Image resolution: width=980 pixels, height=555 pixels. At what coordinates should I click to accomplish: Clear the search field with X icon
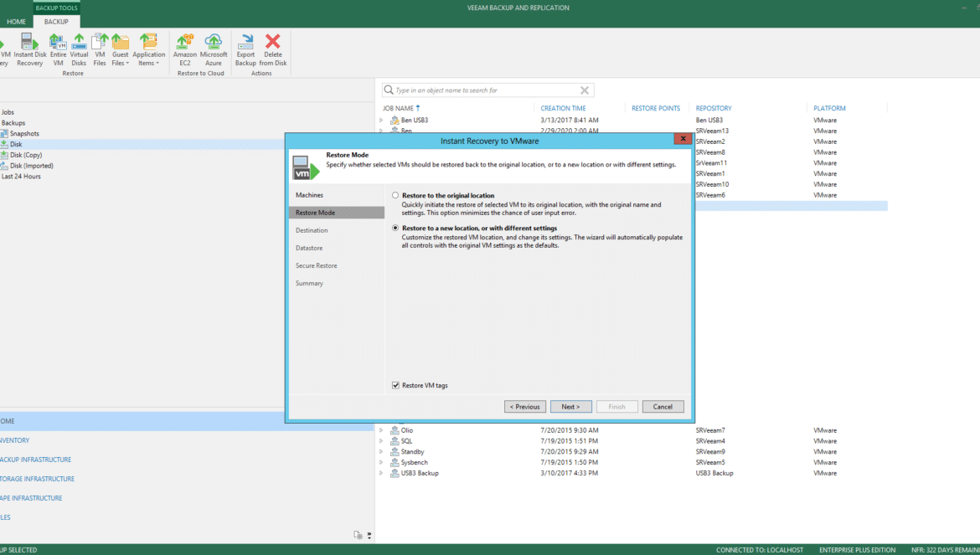[x=585, y=90]
